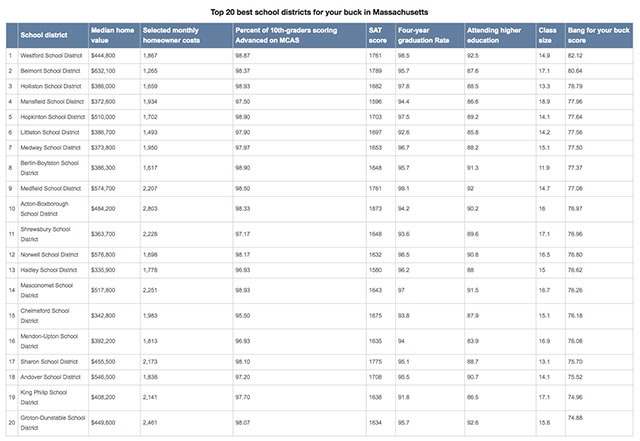Click the Andover School District cell
The width and height of the screenshot is (640, 441).
click(x=48, y=376)
